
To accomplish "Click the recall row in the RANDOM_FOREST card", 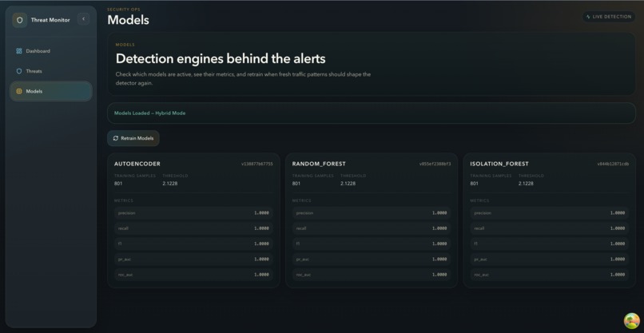I will pyautogui.click(x=372, y=228).
